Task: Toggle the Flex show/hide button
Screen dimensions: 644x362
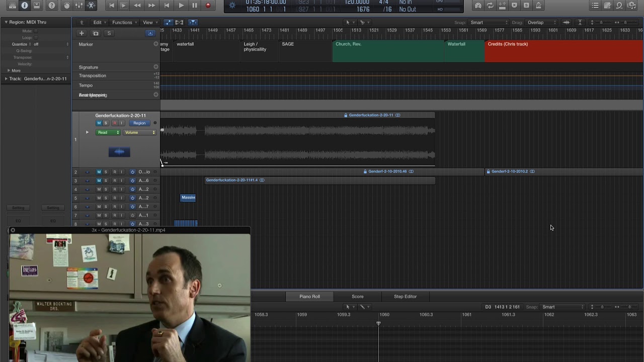Action: 179,23
